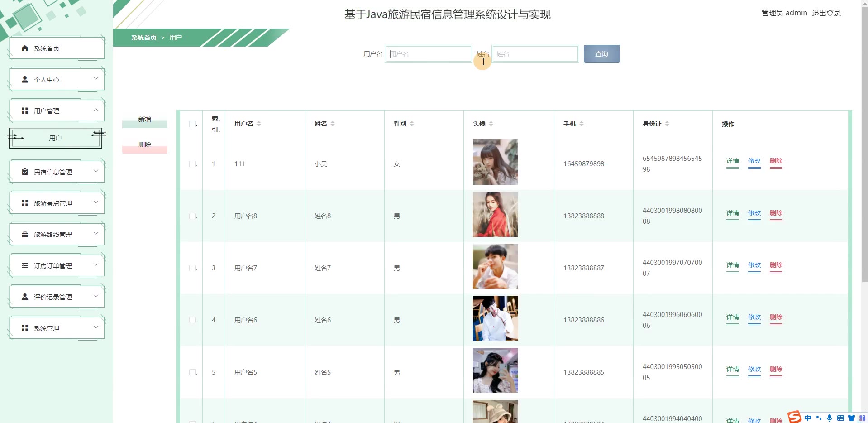Open the 系统首页 sidebar menu item
Screen dimensions: 868x423
click(x=57, y=48)
